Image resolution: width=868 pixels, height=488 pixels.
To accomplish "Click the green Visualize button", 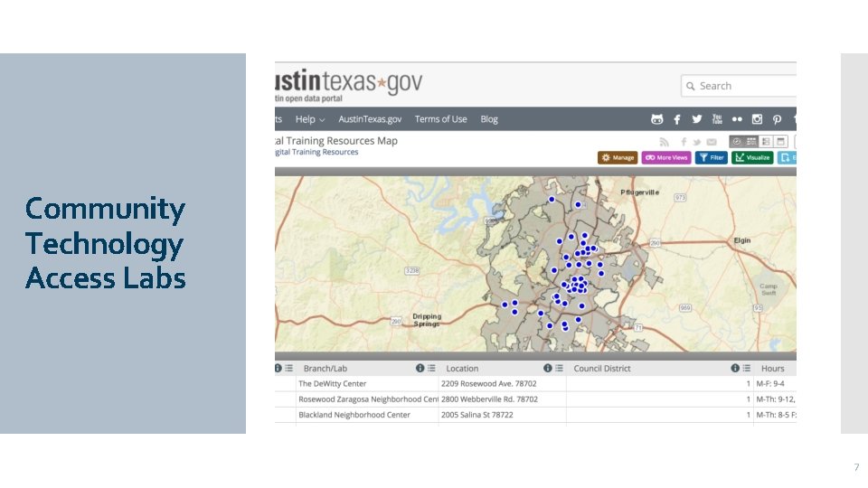I will point(752,157).
